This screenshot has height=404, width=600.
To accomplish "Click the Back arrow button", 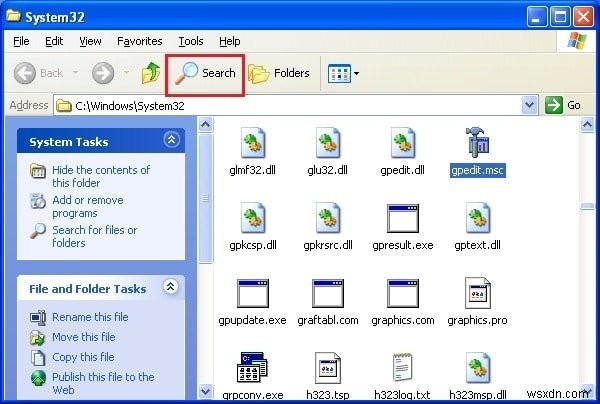I will [x=25, y=73].
